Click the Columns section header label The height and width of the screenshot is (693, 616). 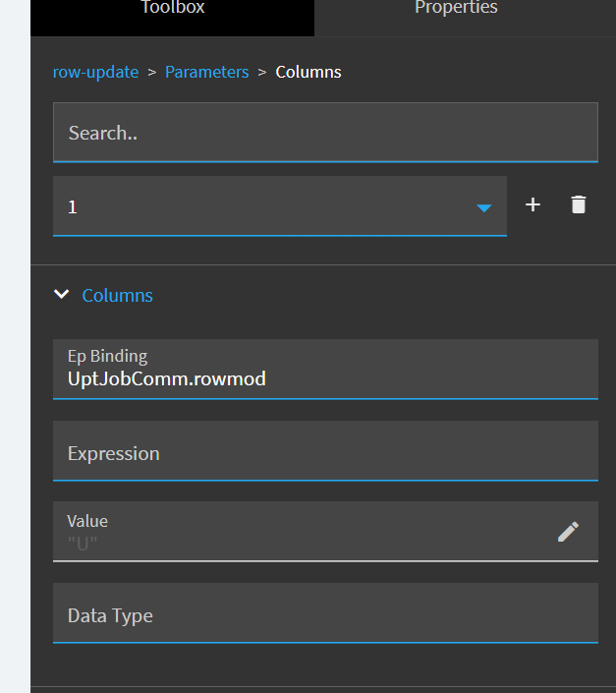(118, 295)
